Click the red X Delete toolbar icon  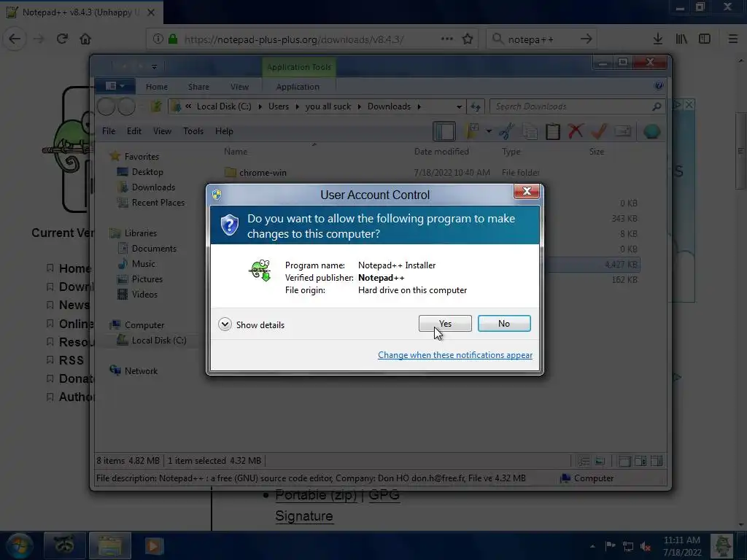(x=576, y=131)
